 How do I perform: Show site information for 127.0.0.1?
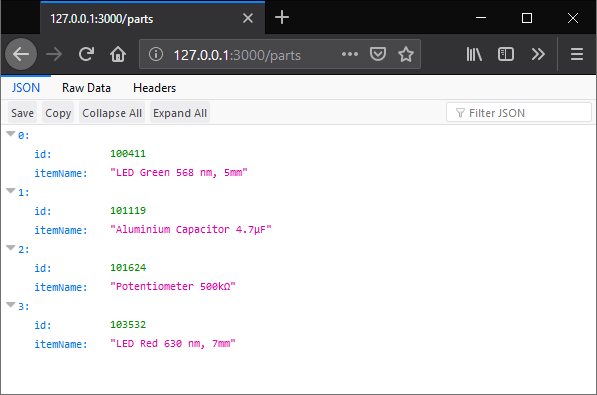coord(156,54)
